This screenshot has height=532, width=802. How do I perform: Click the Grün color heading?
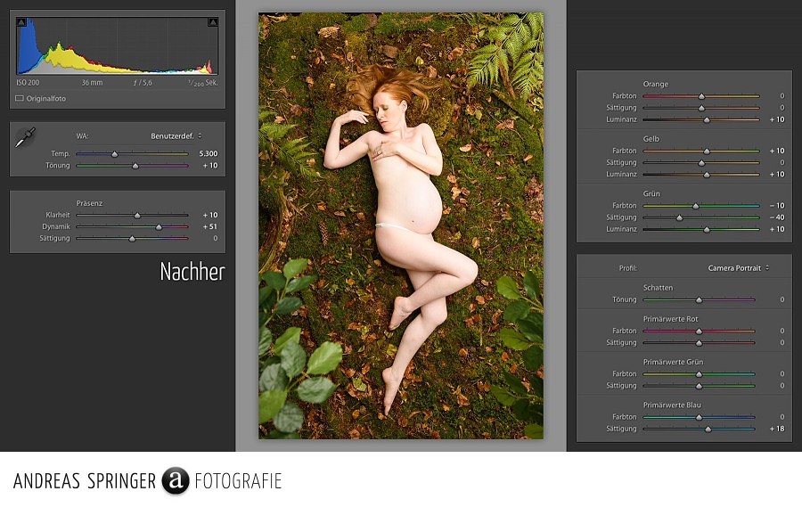651,193
